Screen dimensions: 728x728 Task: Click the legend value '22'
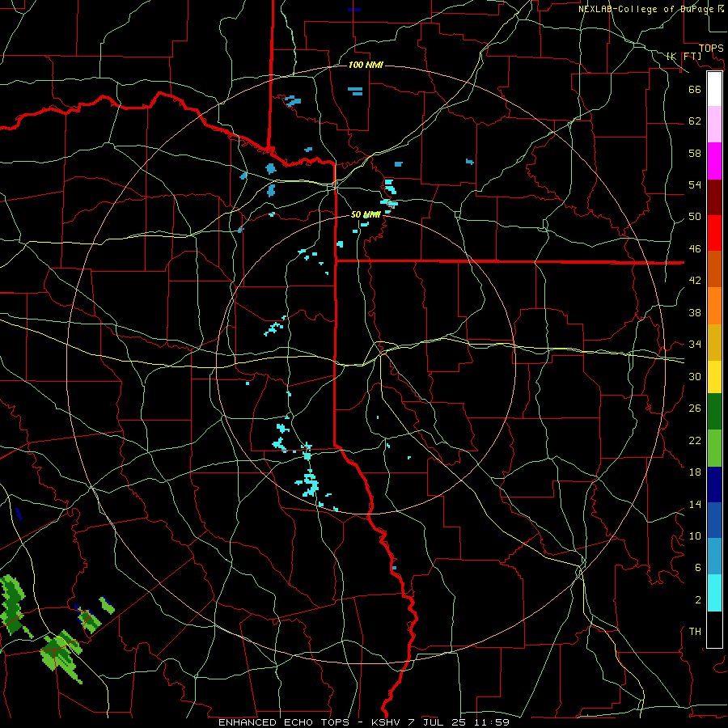coord(695,440)
